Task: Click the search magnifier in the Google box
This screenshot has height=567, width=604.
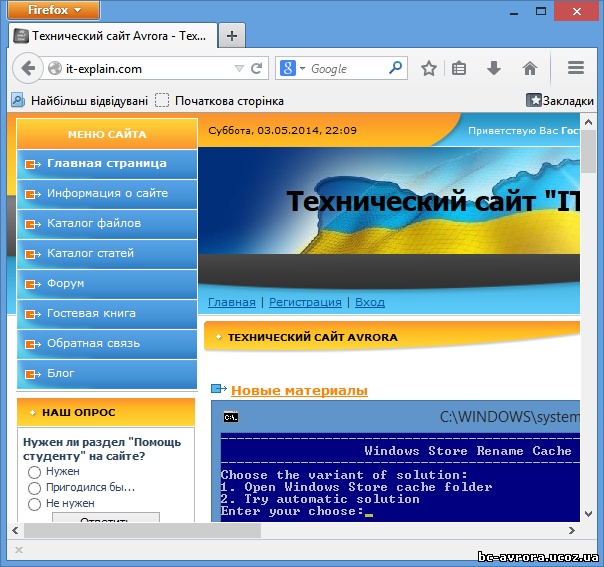Action: click(x=396, y=69)
